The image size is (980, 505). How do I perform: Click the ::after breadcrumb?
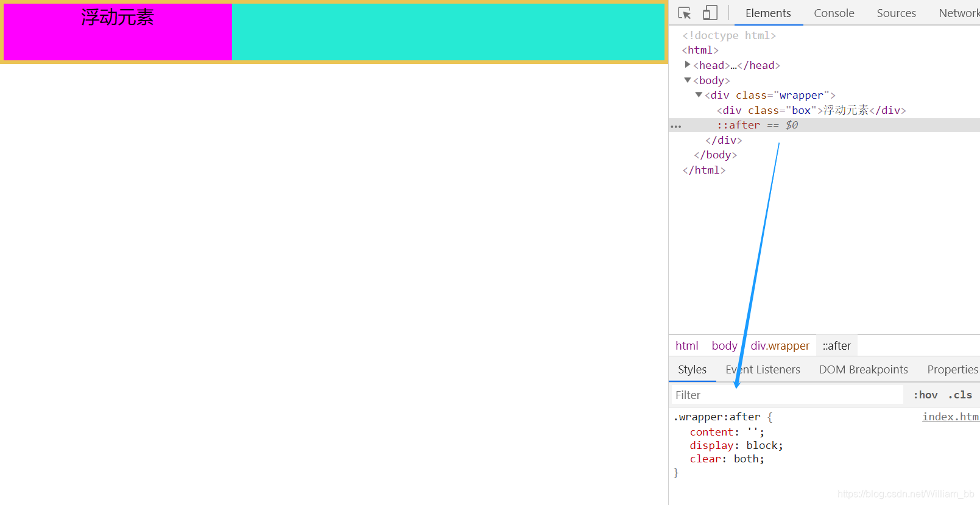click(837, 346)
